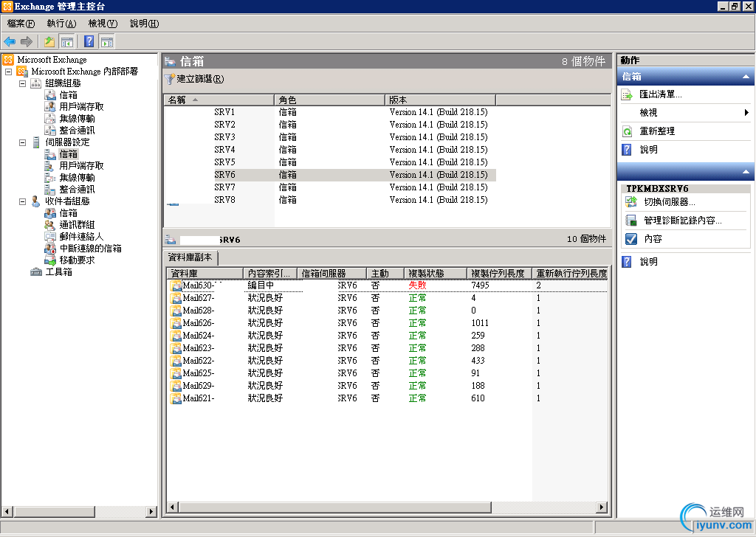Image resolution: width=756 pixels, height=537 pixels.
Task: Click the red 失敗 status cell
Action: tap(418, 285)
